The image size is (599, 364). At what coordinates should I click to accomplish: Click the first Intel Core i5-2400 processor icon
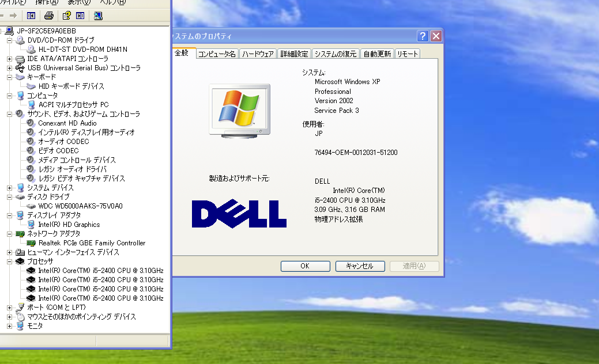tap(31, 271)
